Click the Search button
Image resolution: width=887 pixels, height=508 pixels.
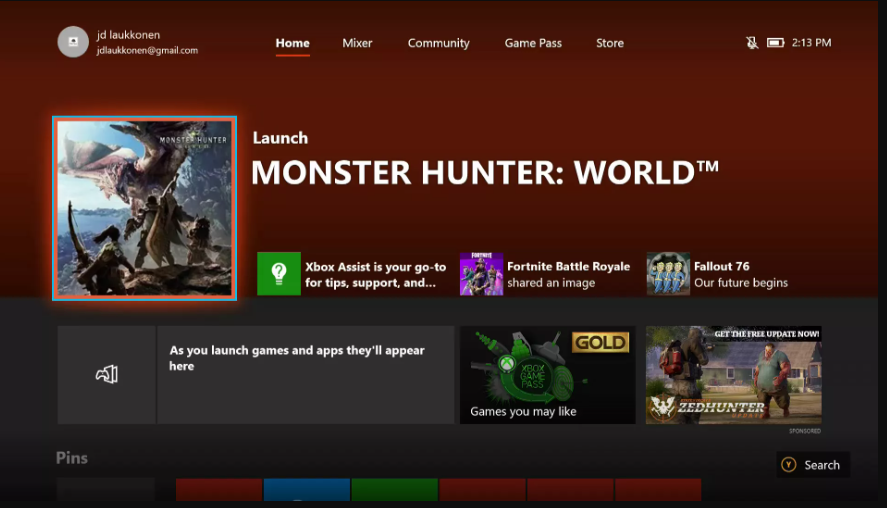click(812, 464)
